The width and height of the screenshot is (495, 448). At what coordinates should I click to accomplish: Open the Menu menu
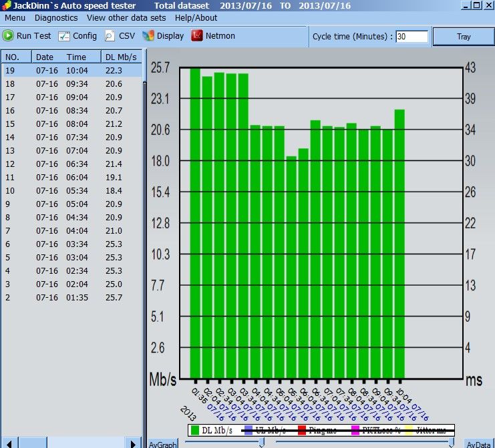pyautogui.click(x=15, y=17)
